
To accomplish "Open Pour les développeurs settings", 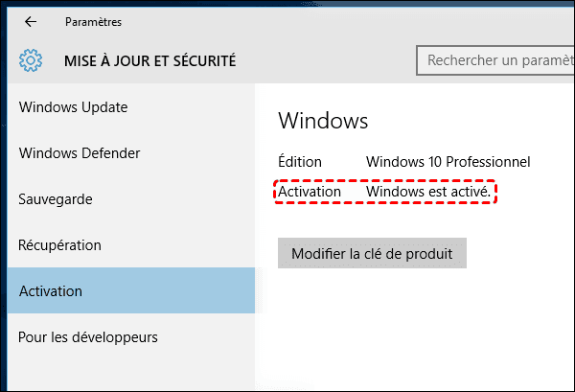I will [88, 337].
